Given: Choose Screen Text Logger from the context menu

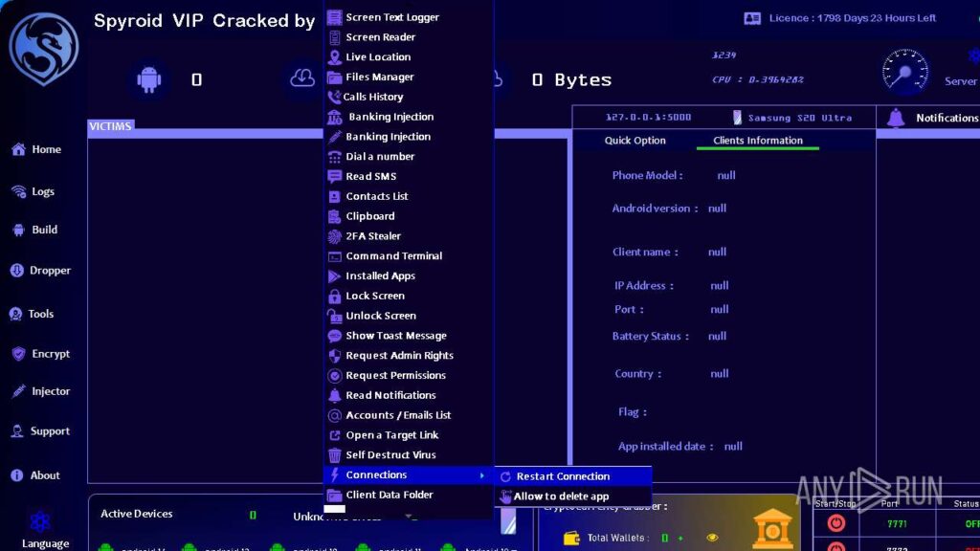Looking at the screenshot, I should coord(409,17).
